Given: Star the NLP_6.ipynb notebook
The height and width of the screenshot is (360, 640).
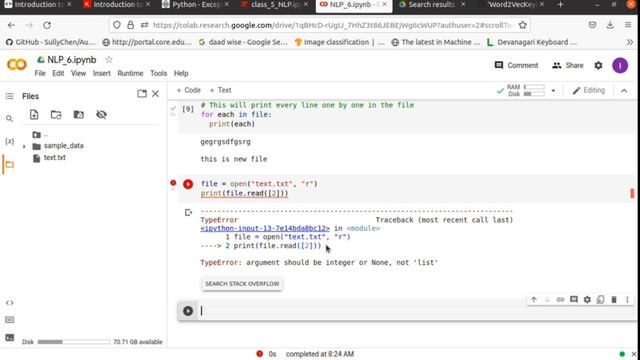Looking at the screenshot, I should click(x=109, y=60).
